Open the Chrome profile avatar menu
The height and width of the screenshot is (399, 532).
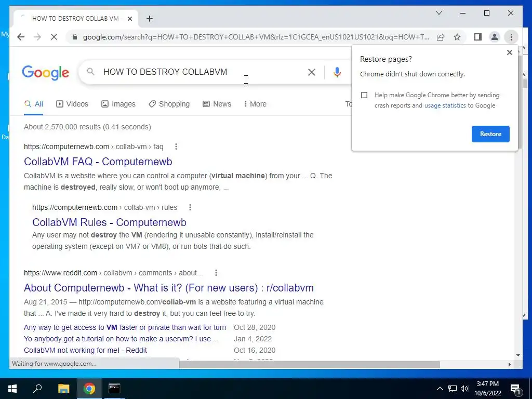495,37
